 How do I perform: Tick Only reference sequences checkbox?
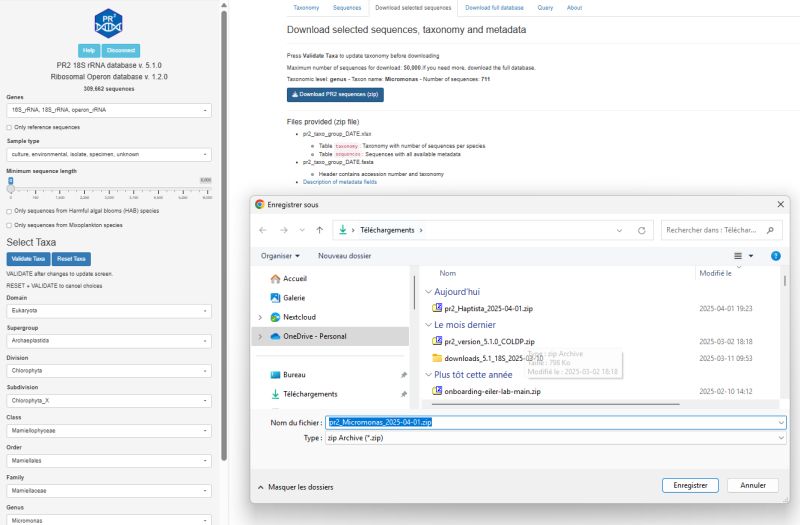click(9, 128)
